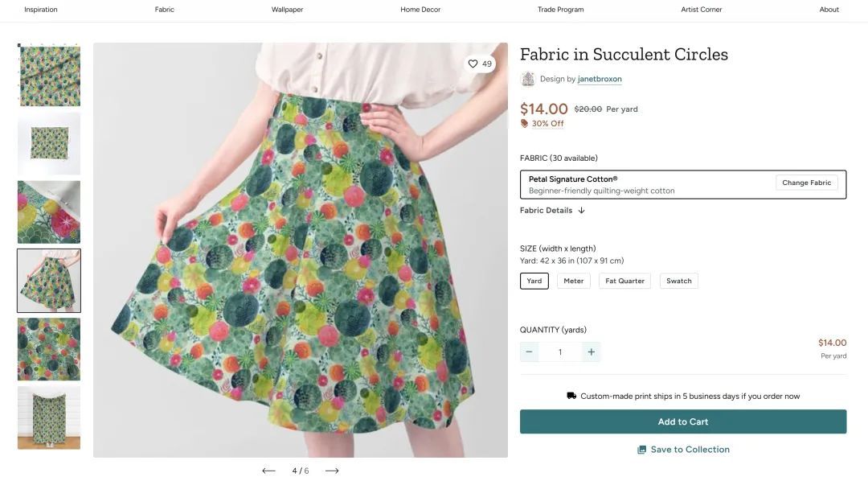Open the Home Decor menu
The height and width of the screenshot is (481, 868).
(420, 10)
